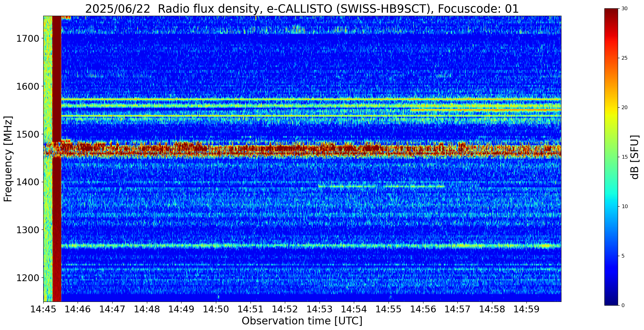644x330 pixels.
Task: Click the 14:51 time tick label
Action: (251, 309)
